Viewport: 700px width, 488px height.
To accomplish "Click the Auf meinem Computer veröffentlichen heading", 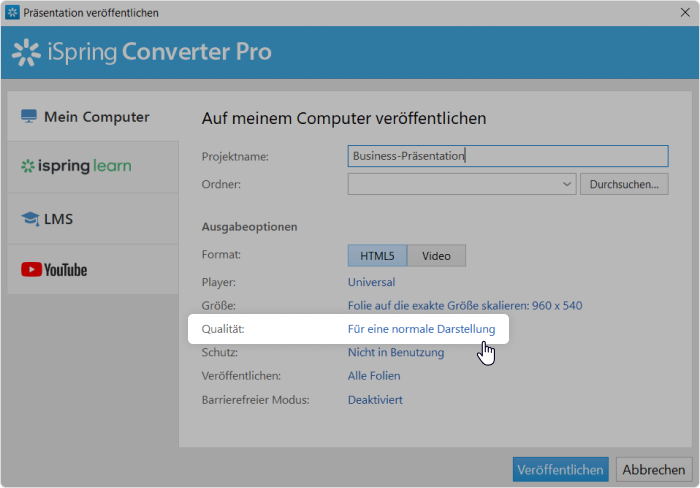I will coord(344,118).
